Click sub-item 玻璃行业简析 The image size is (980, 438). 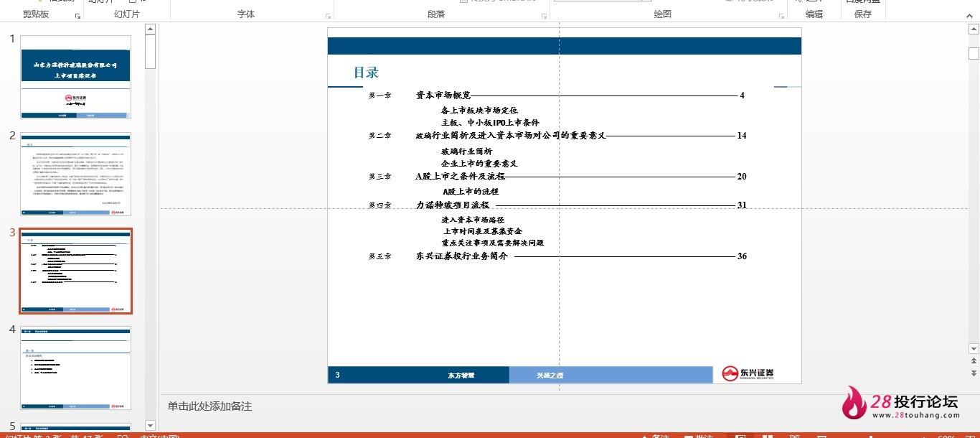[x=466, y=152]
